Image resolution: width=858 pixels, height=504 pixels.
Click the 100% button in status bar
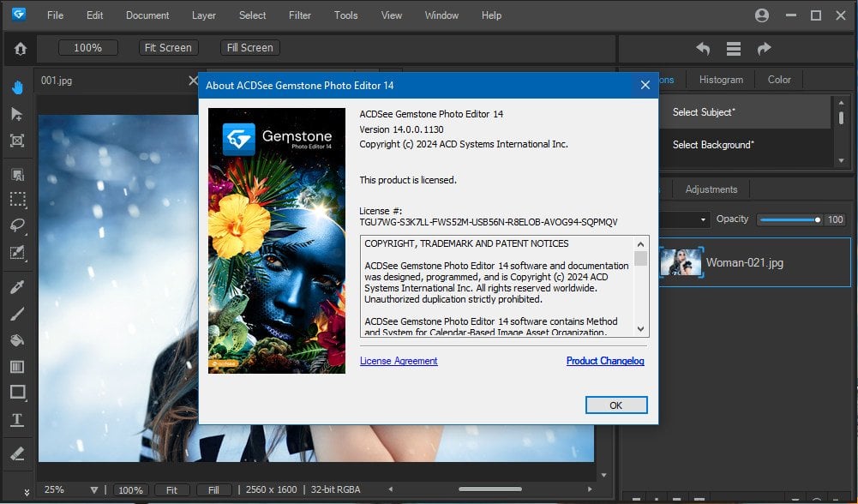click(x=131, y=490)
